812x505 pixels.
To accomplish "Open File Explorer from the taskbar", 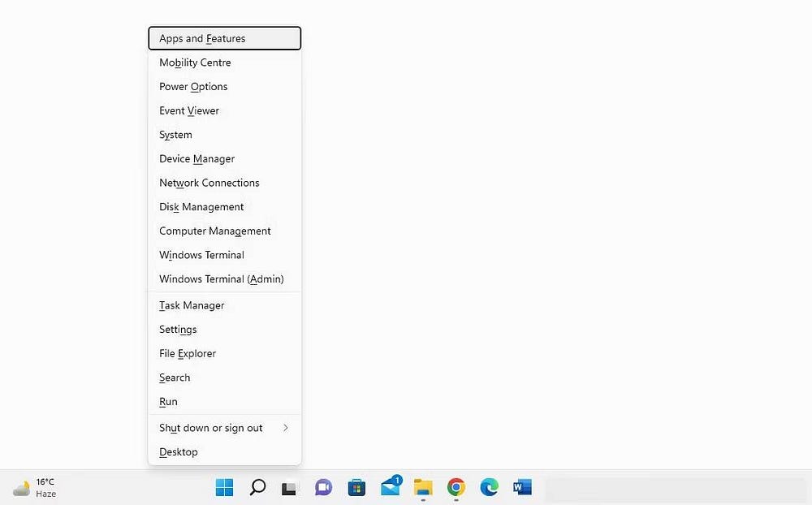I will 422,487.
